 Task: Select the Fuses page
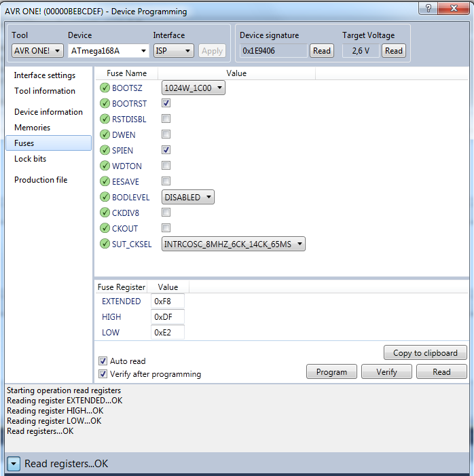(49, 143)
